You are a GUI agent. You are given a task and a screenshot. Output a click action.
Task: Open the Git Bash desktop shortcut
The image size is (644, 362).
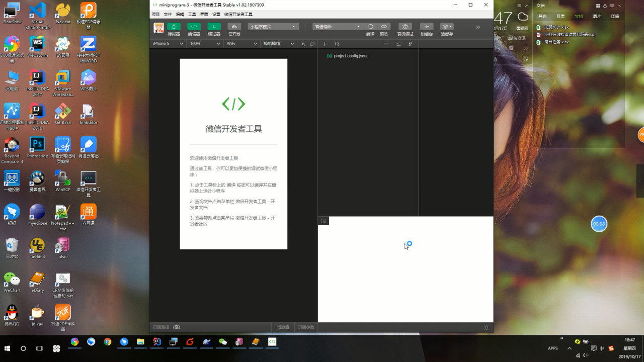point(63,114)
